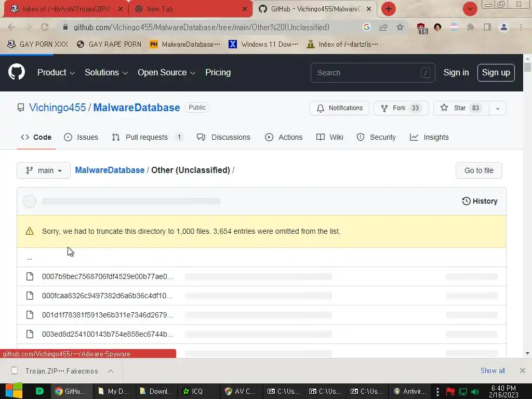Fork the repository

[401, 108]
